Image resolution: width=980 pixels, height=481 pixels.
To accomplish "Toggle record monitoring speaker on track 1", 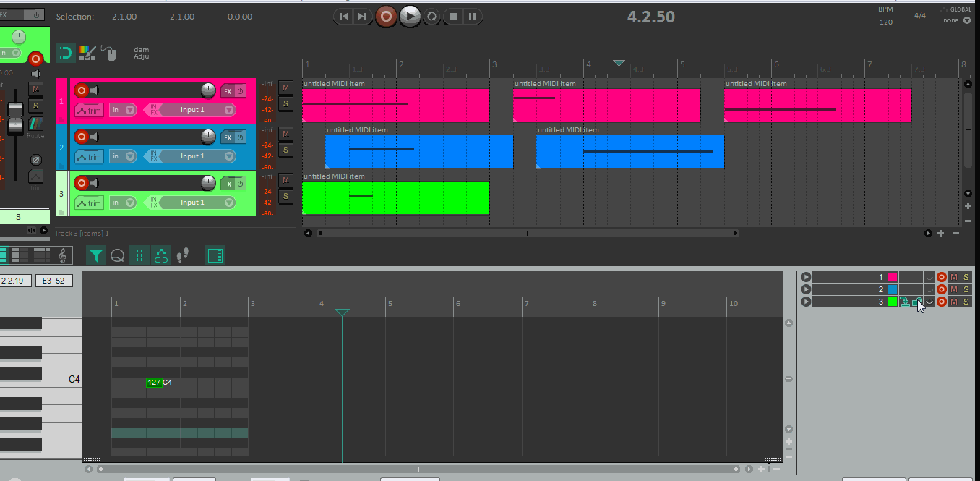I will [x=94, y=90].
